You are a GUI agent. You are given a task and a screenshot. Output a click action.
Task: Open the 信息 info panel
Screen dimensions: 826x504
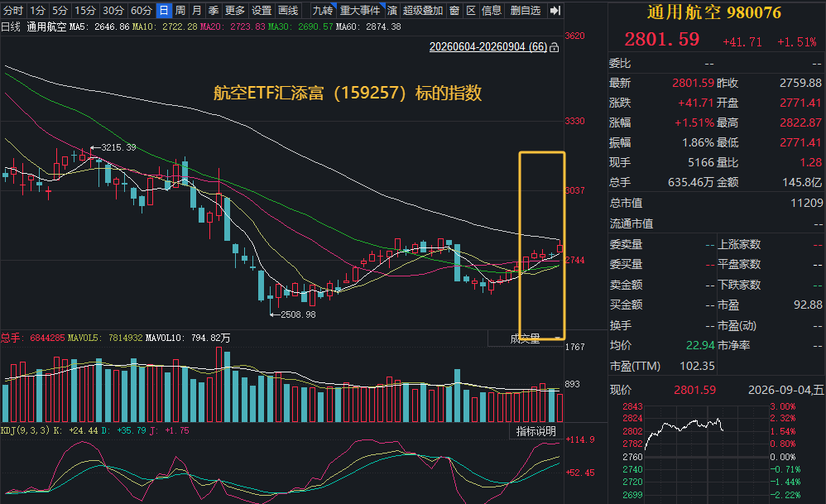pos(492,11)
